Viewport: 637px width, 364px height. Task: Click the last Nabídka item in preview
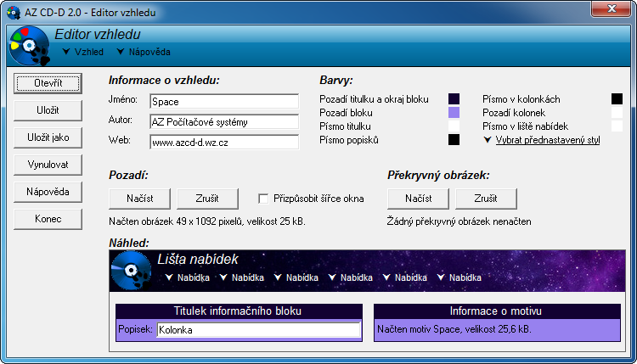(459, 277)
